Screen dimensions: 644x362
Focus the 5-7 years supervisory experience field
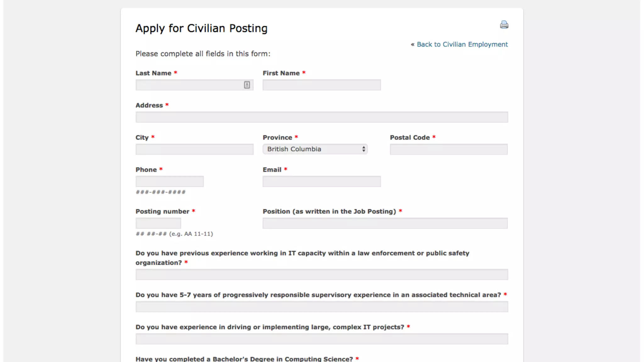(321, 307)
